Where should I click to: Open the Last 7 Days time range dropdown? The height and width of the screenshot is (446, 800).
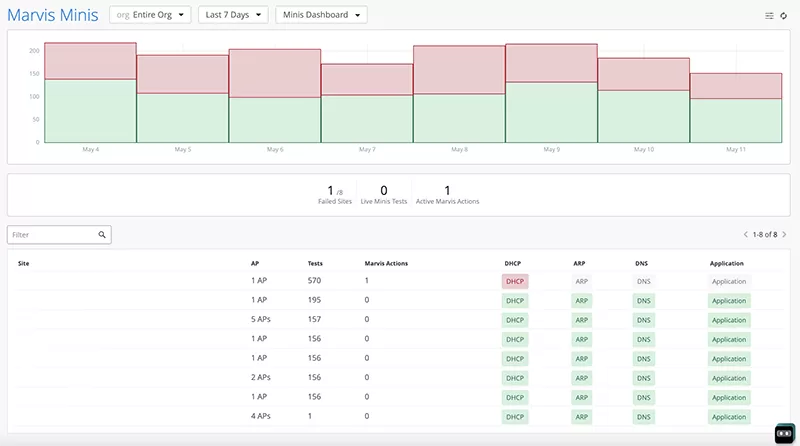(x=233, y=15)
